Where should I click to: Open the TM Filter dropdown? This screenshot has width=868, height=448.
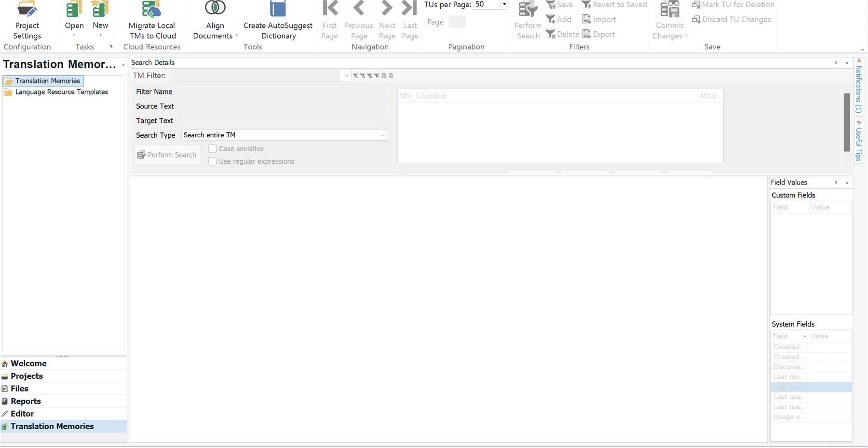point(346,76)
